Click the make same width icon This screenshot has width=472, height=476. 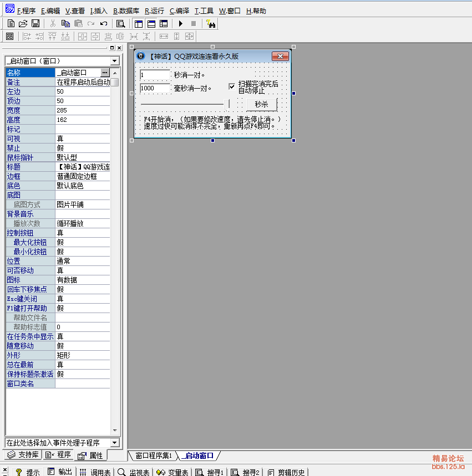point(164,37)
